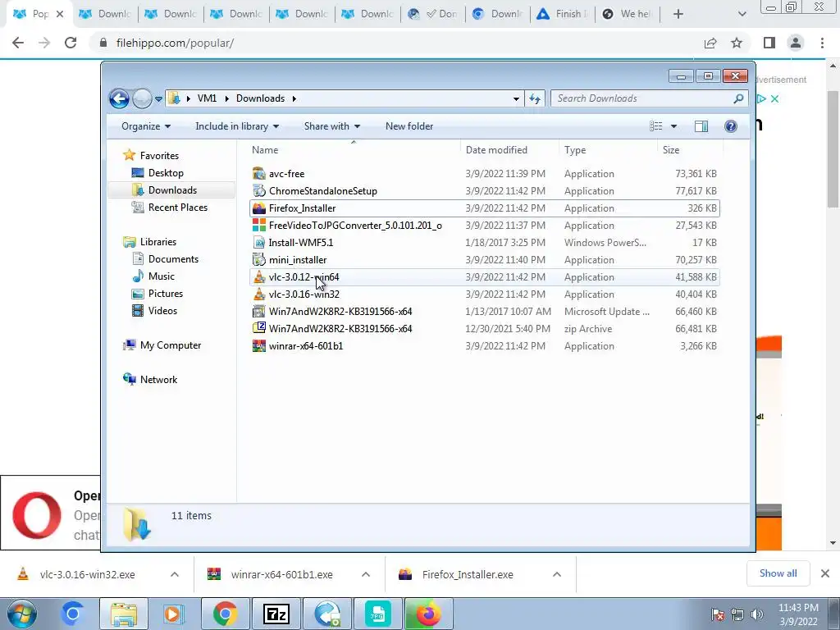Open the view options dropdown arrow

(x=674, y=126)
